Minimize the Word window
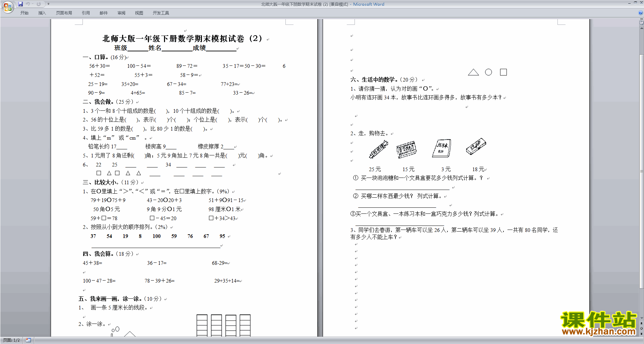Image resolution: width=644 pixels, height=344 pixels. pos(629,3)
